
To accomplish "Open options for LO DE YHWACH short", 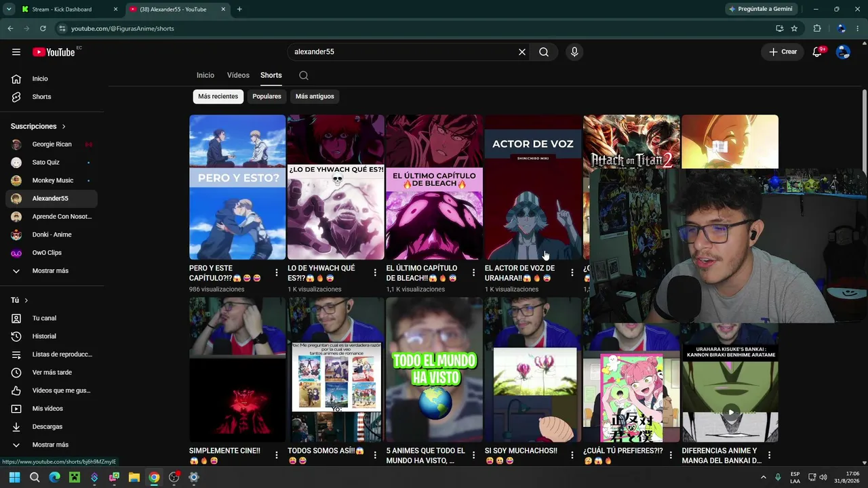I will point(375,272).
